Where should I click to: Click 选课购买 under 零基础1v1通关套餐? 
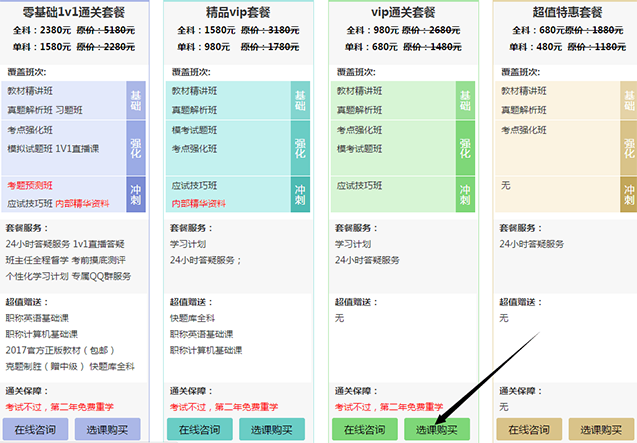108,429
